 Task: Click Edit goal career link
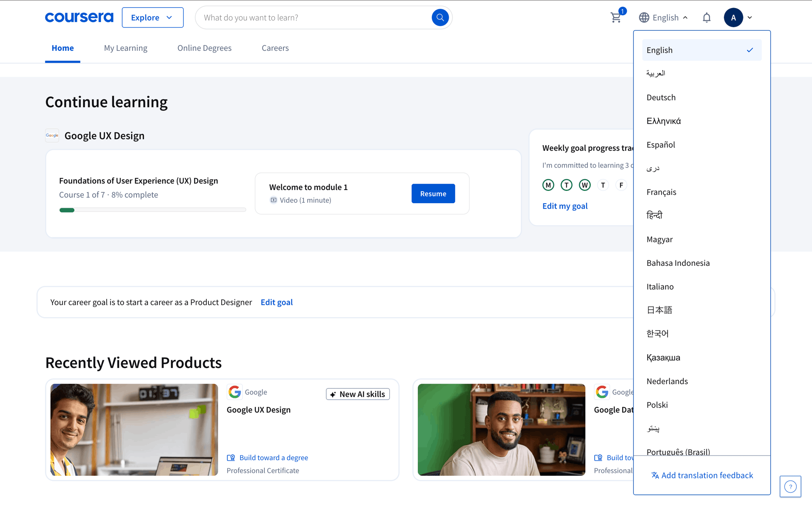click(277, 302)
